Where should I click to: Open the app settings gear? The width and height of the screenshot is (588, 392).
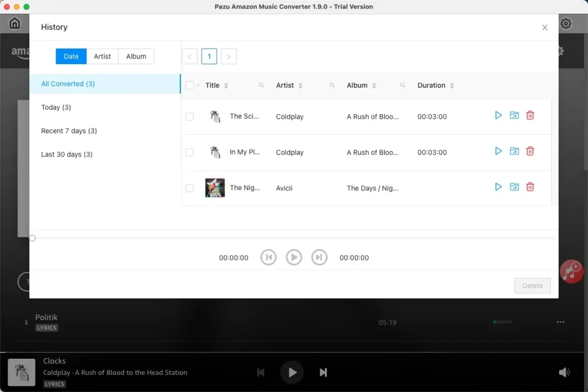tap(566, 23)
